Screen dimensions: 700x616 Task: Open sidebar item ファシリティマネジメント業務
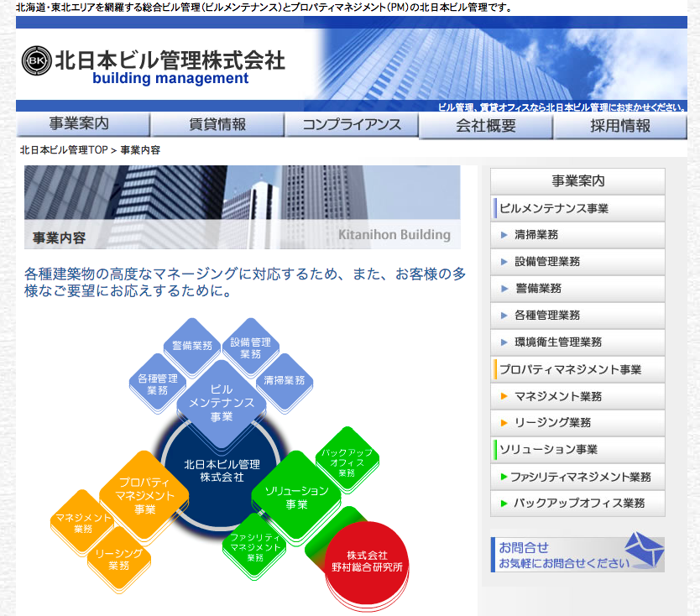[x=577, y=477]
